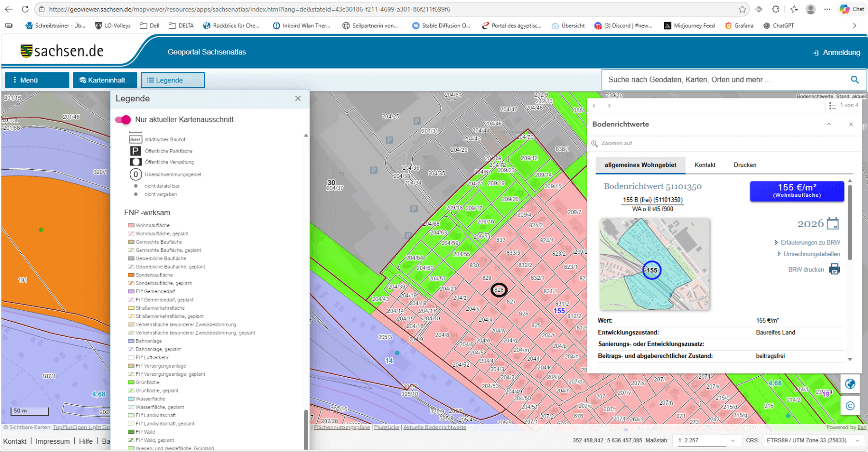
Task: Switch to the Drucken tab
Action: 745,165
